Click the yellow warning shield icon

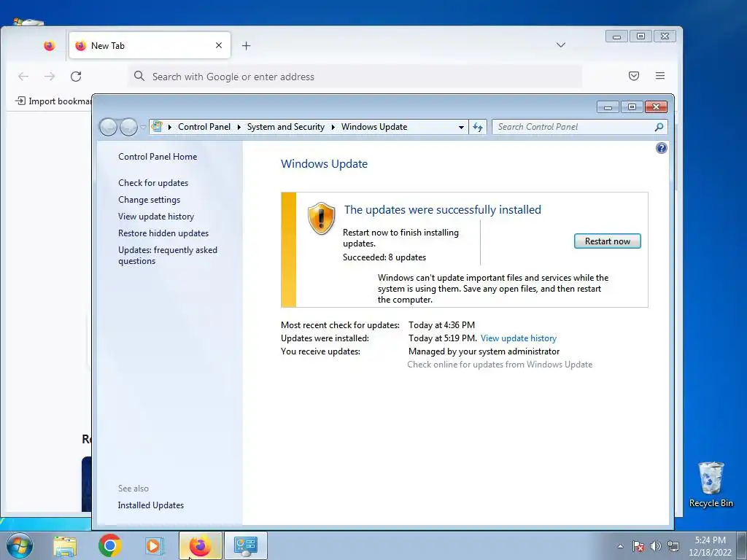[321, 218]
